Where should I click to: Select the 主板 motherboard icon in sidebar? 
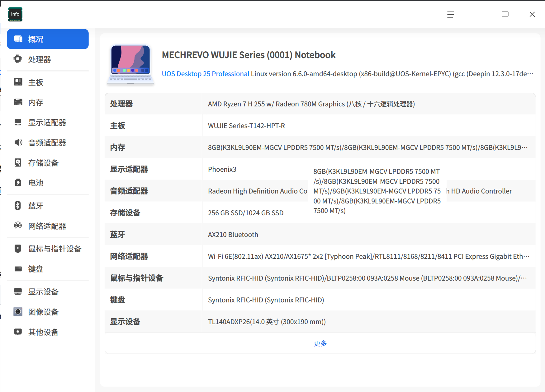18,82
